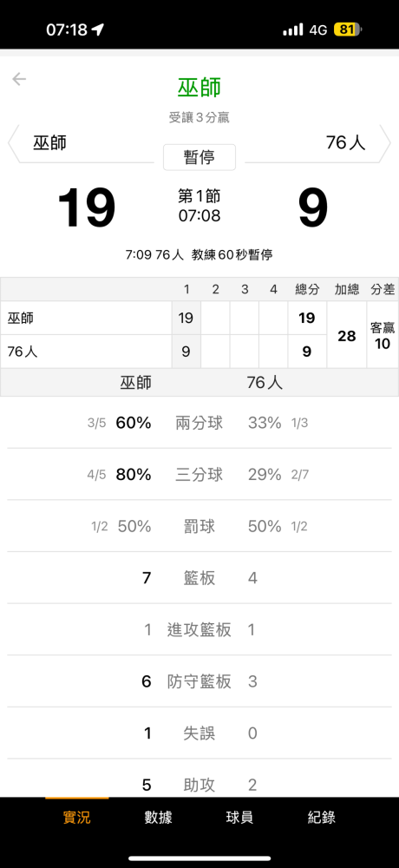Tap the 三分球 stat row
399x868 pixels.
pos(199,475)
